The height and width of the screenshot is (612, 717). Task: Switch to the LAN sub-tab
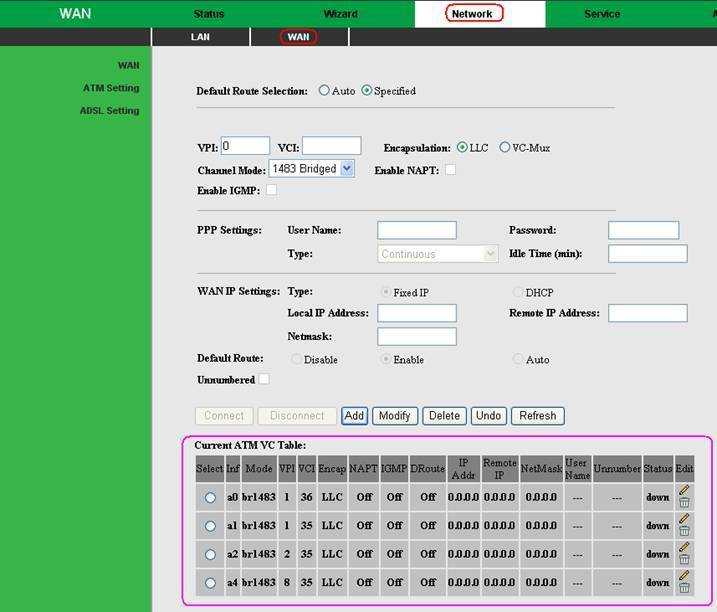(200, 37)
